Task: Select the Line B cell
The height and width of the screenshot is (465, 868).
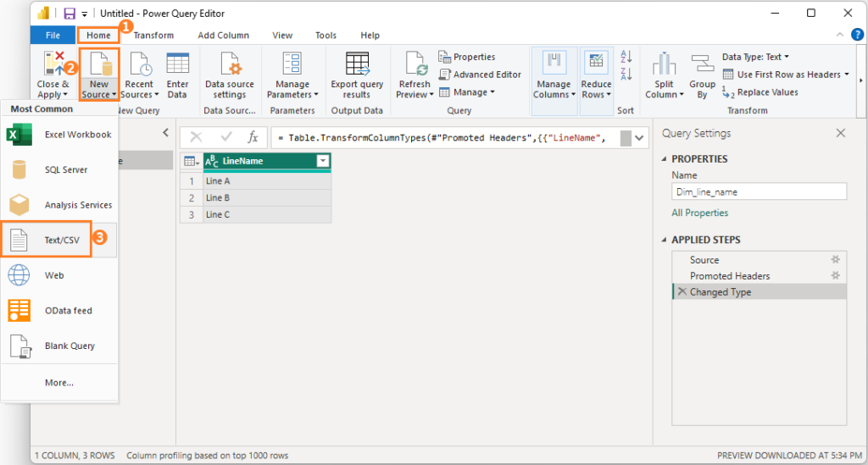Action: (x=267, y=198)
